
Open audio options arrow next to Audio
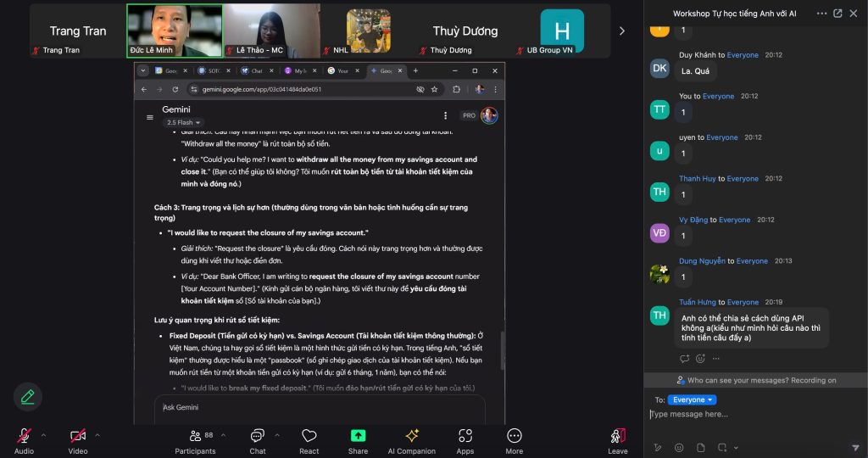tap(43, 435)
